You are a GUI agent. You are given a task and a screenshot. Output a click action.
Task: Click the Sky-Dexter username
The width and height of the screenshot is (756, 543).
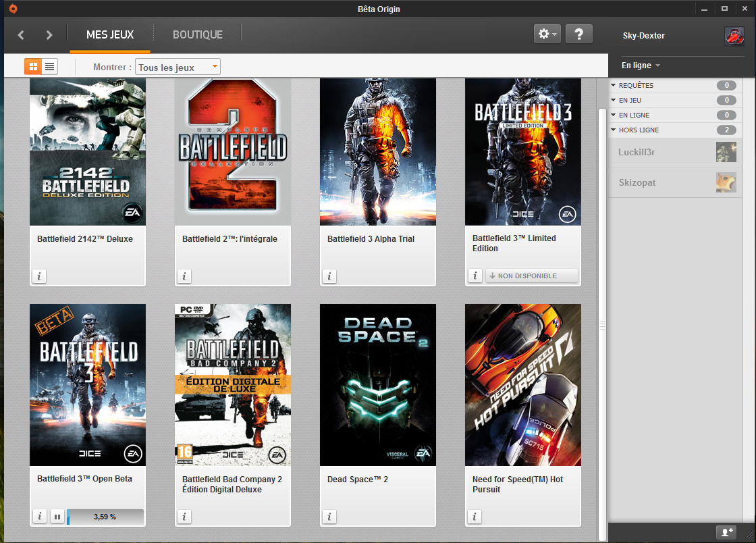pos(644,36)
